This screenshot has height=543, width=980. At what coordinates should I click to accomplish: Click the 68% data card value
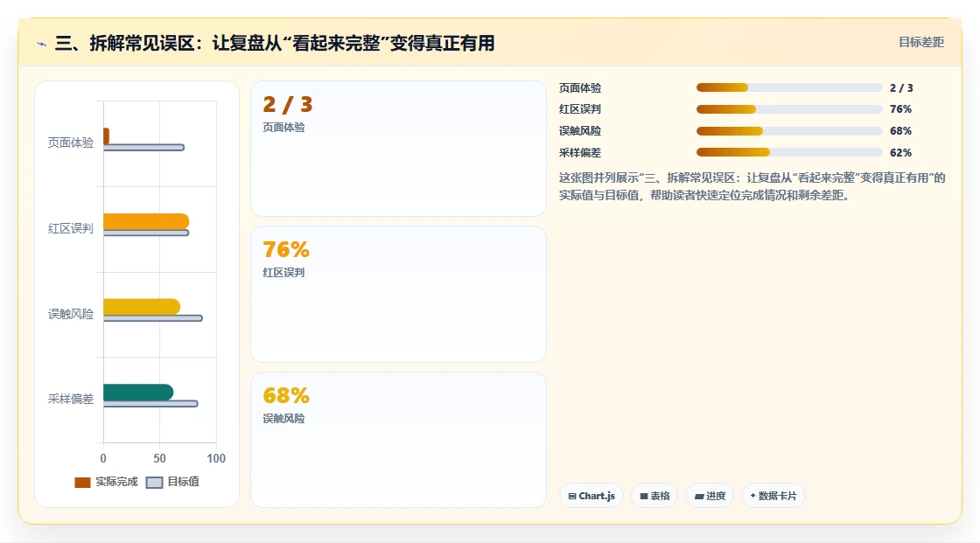click(286, 395)
